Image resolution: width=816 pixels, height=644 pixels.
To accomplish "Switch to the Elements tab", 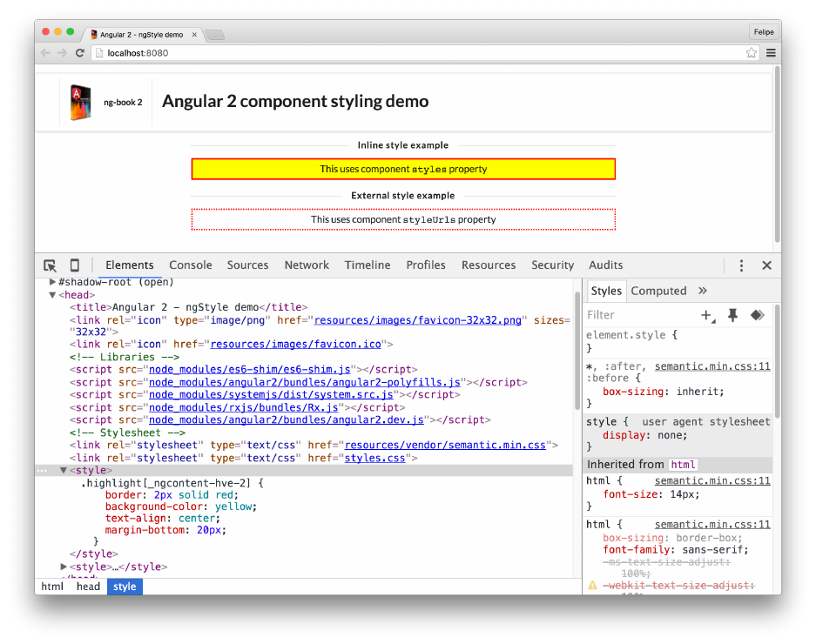I will click(130, 265).
